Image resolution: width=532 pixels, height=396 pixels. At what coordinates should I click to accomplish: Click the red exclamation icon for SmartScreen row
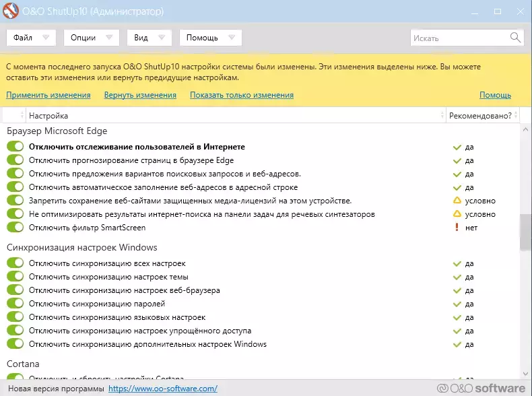(457, 228)
